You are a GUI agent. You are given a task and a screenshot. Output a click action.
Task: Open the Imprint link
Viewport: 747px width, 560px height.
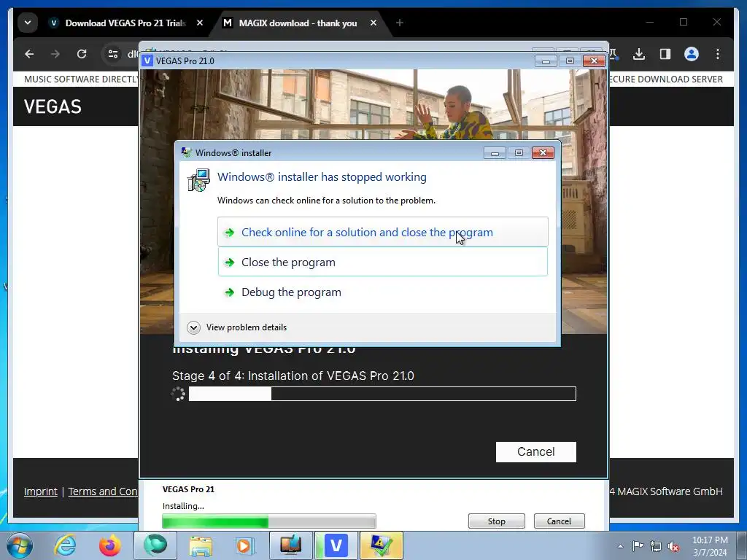pyautogui.click(x=41, y=491)
